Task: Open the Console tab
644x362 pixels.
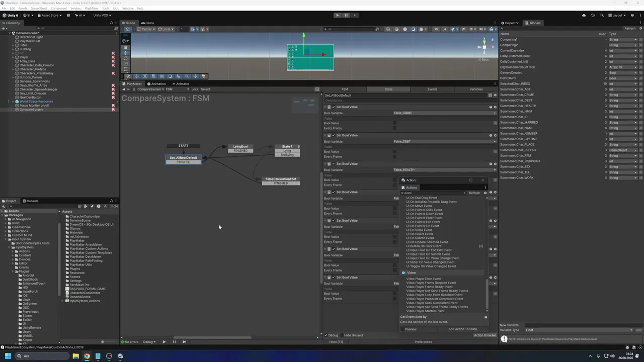Action: point(30,201)
